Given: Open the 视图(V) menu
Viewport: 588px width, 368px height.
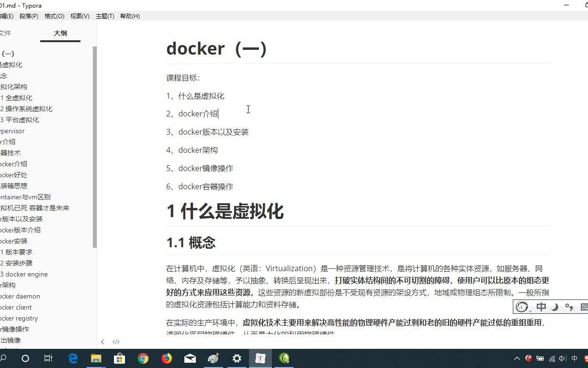Looking at the screenshot, I should tap(79, 16).
